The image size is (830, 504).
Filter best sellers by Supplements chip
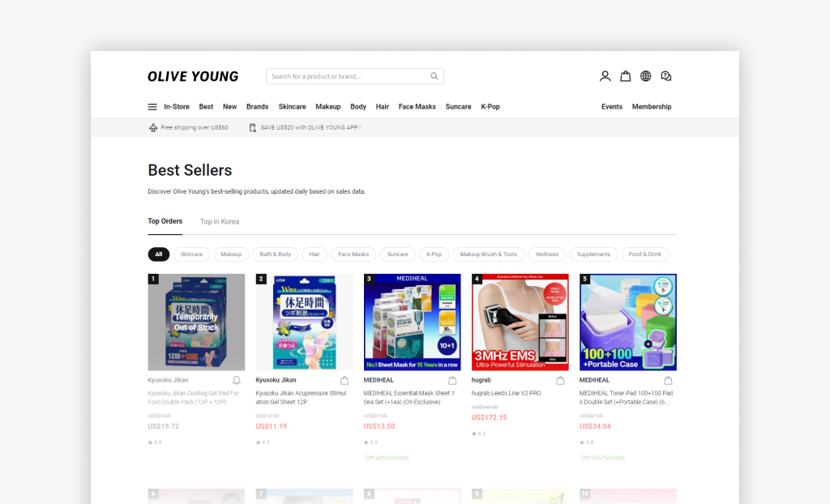pos(593,254)
